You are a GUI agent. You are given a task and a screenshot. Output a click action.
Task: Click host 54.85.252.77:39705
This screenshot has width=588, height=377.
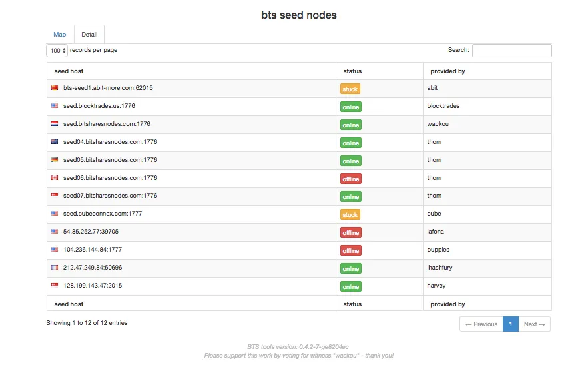coord(91,232)
